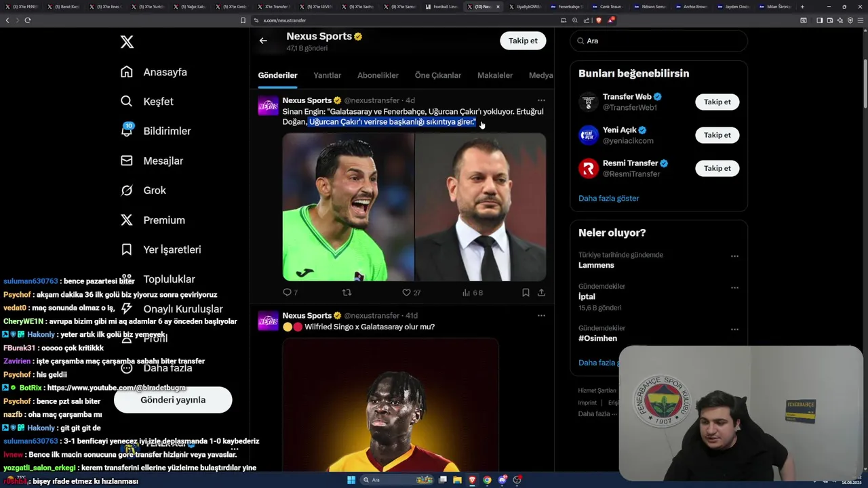868x488 pixels.
Task: Open the more menu on the Wilfried Singo post
Action: (541, 316)
